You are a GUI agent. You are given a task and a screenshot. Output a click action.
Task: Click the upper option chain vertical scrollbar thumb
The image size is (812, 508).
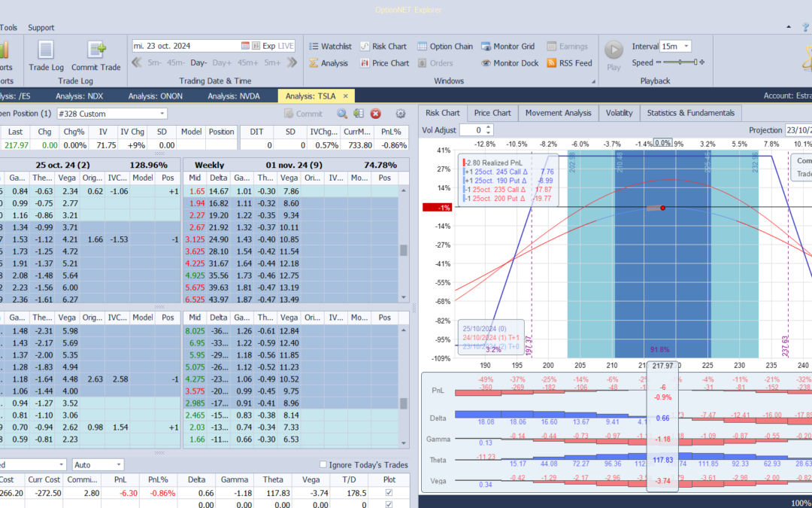[404, 251]
